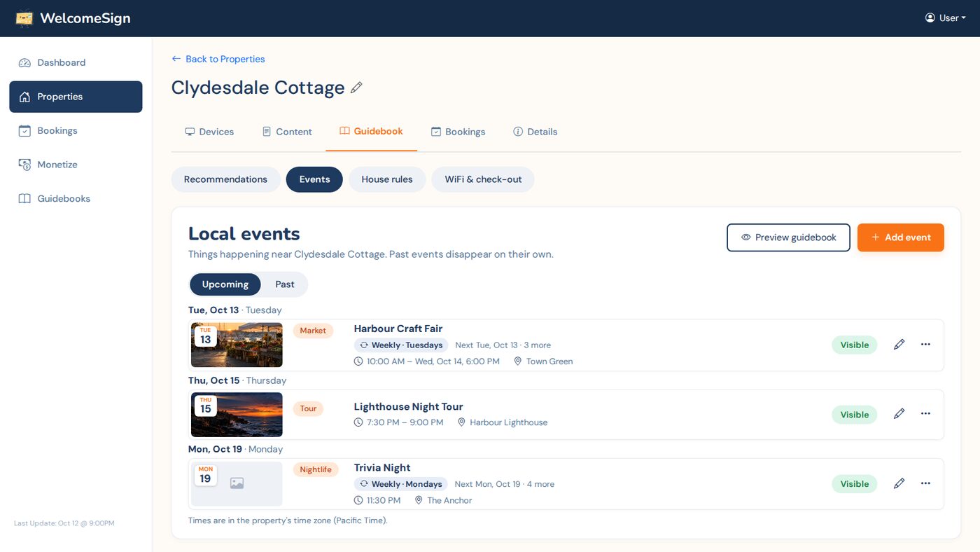
Task: Click the Mon, Oct 19 date header
Action: tap(236, 449)
